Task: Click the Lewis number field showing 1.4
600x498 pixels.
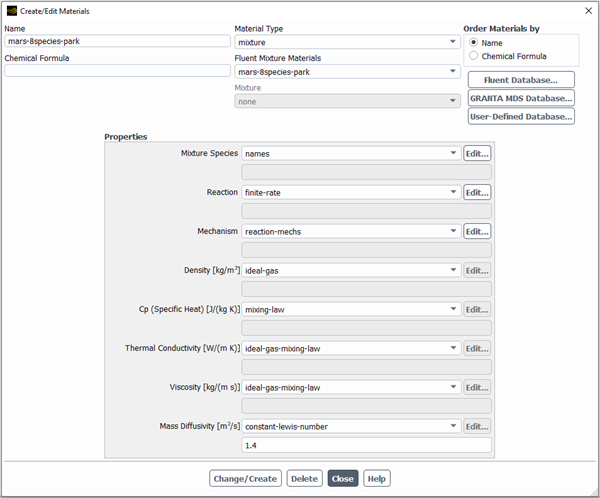Action: (x=366, y=445)
